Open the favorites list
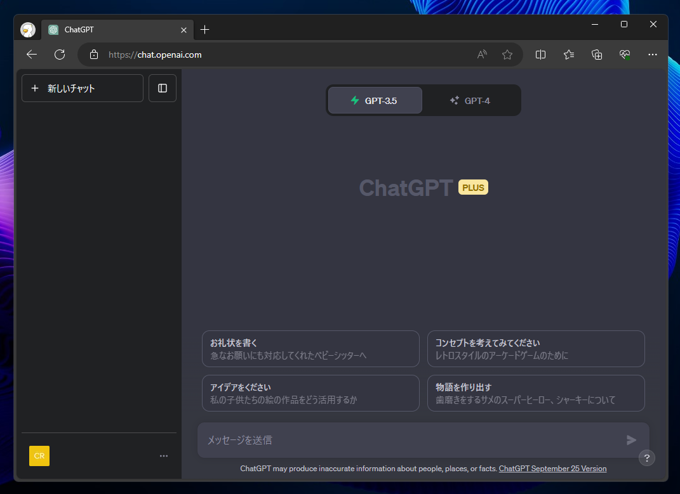Image resolution: width=680 pixels, height=494 pixels. click(569, 55)
